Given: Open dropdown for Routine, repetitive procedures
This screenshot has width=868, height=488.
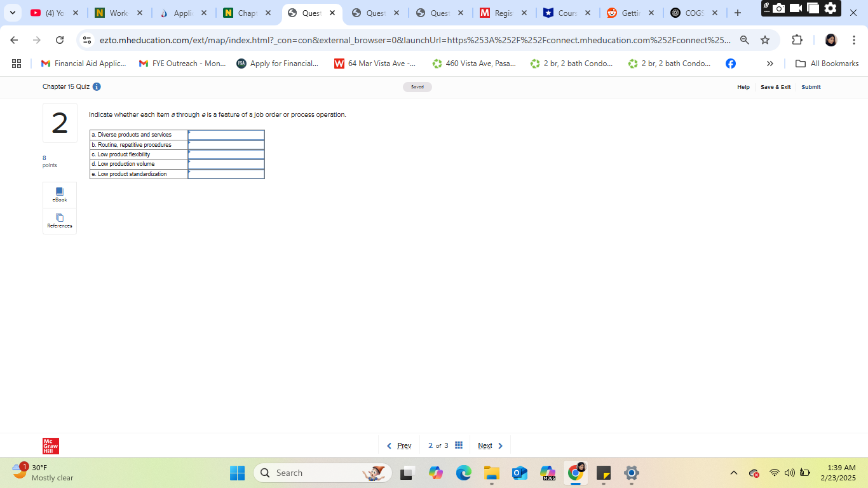Looking at the screenshot, I should point(226,145).
